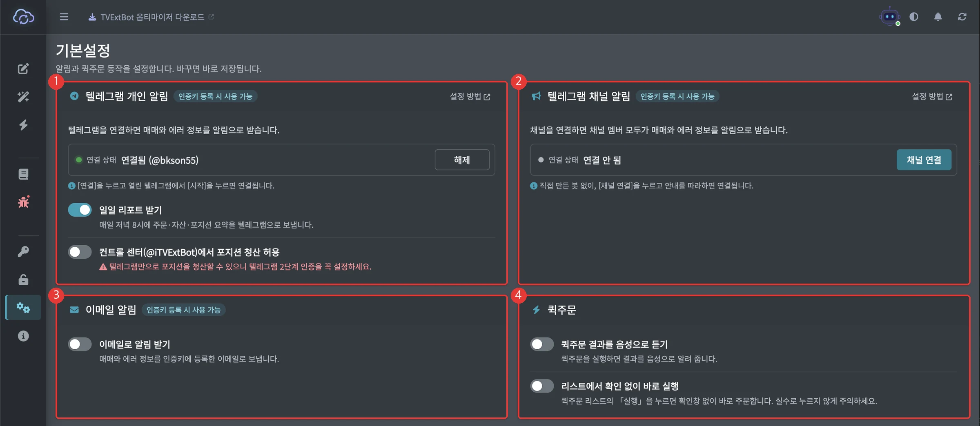
Task: Click the 채널 연결 button
Action: coord(924,160)
